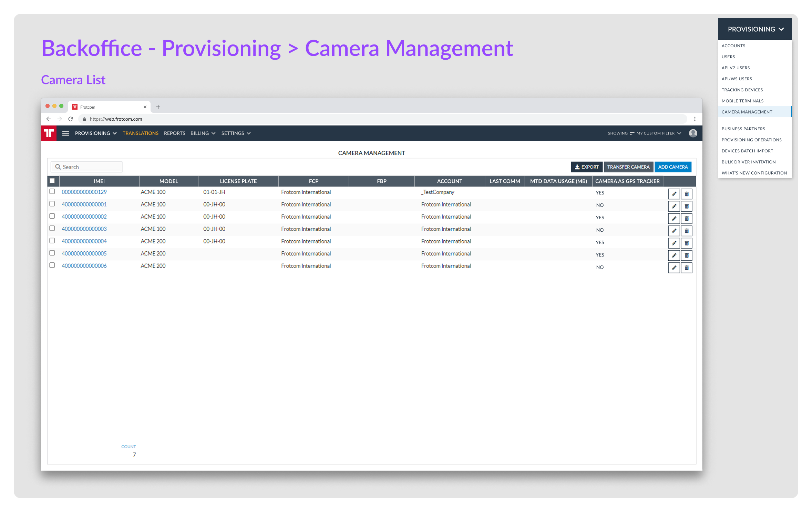Viewport: 812px width, 512px height.
Task: Click the Add Camera button
Action: pyautogui.click(x=672, y=167)
